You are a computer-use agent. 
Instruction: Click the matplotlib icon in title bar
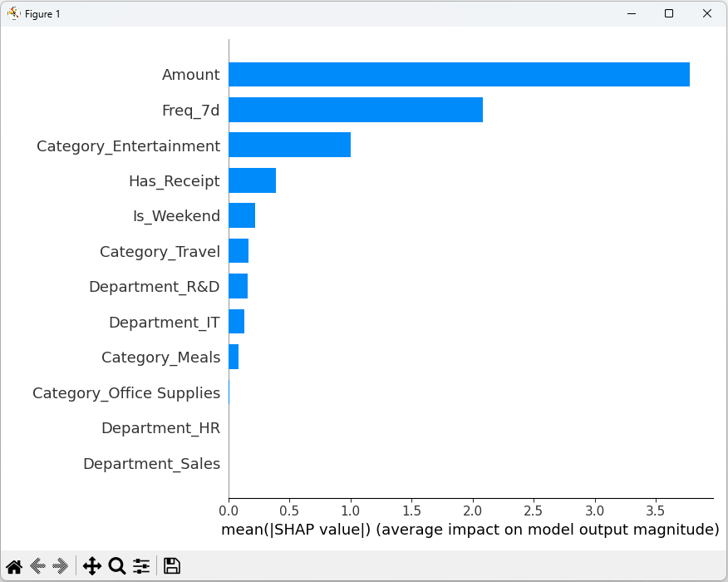14,13
